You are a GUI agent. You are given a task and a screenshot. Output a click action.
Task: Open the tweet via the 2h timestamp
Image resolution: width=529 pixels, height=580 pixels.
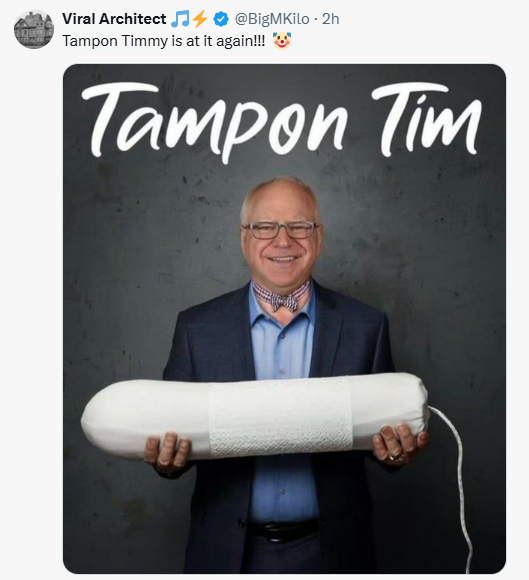(330, 19)
